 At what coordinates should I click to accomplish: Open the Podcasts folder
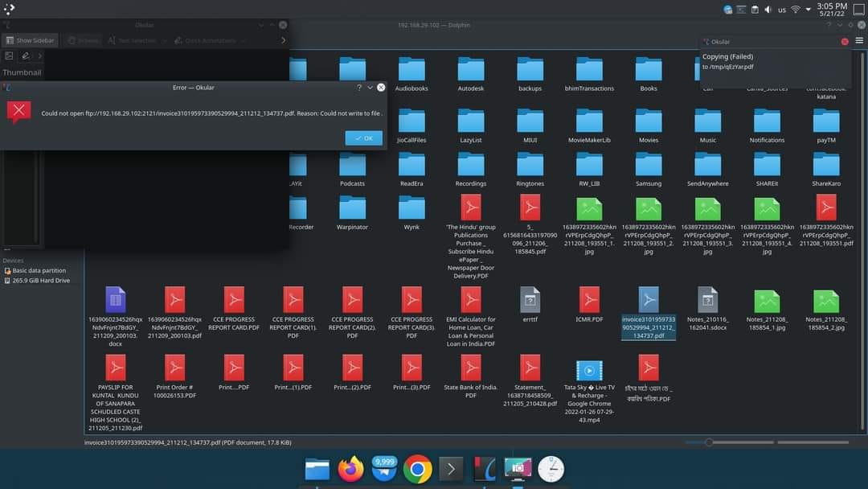[352, 170]
